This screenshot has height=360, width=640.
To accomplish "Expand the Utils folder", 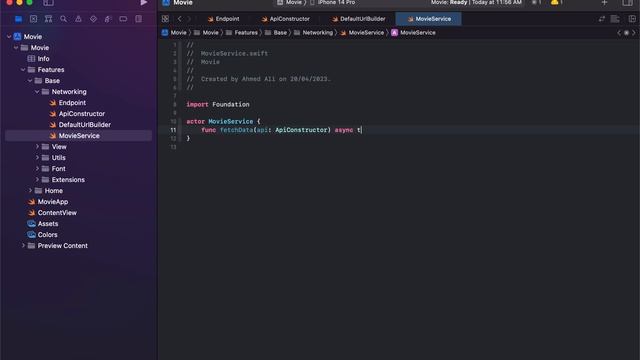I will [37, 158].
